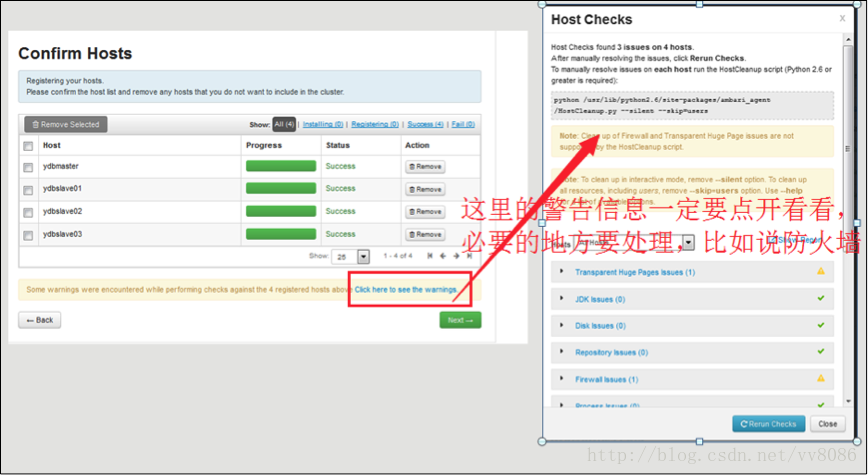The image size is (868, 475).
Task: Filter hosts by Success (4)
Action: (425, 124)
